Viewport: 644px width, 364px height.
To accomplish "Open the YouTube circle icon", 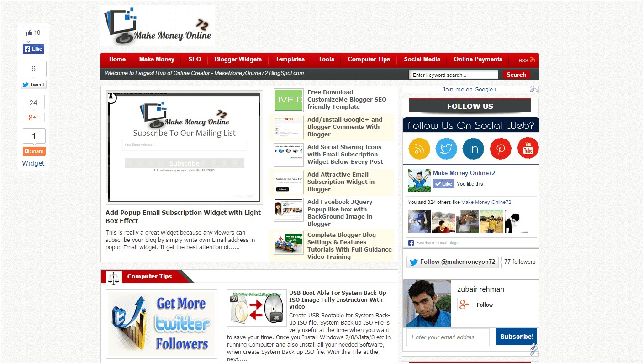I will [x=528, y=149].
